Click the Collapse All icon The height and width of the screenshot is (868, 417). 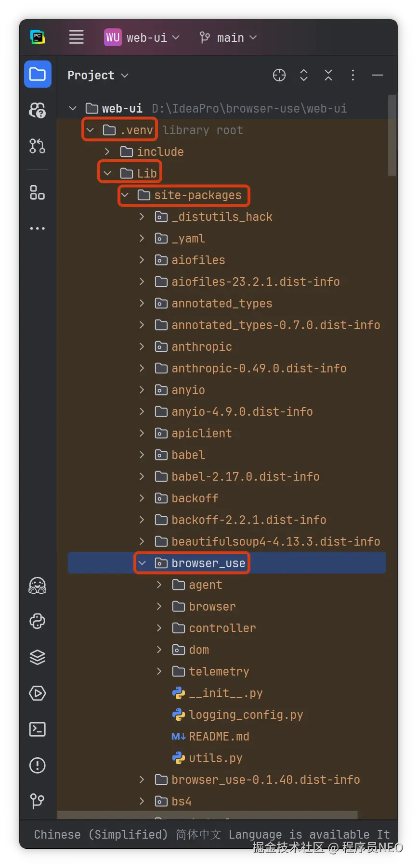point(328,75)
